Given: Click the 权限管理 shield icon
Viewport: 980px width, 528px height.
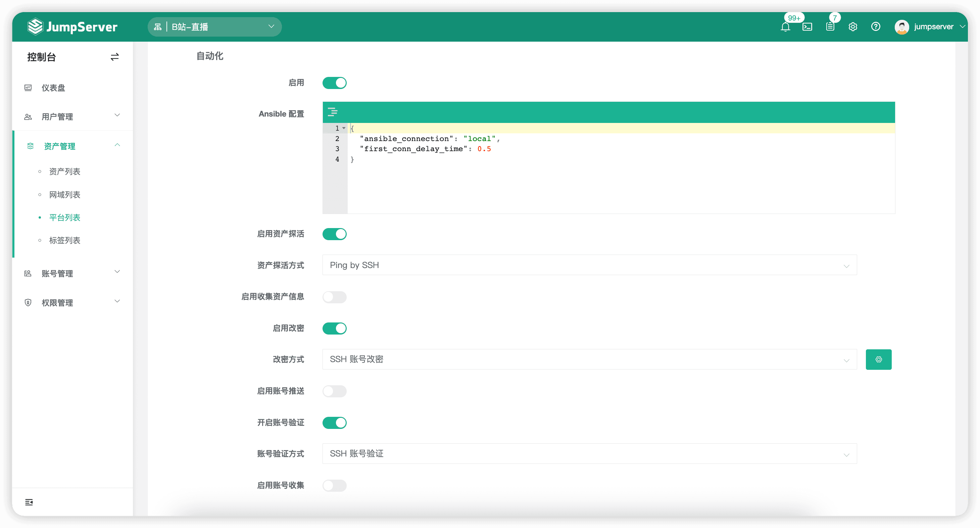Looking at the screenshot, I should pos(28,303).
